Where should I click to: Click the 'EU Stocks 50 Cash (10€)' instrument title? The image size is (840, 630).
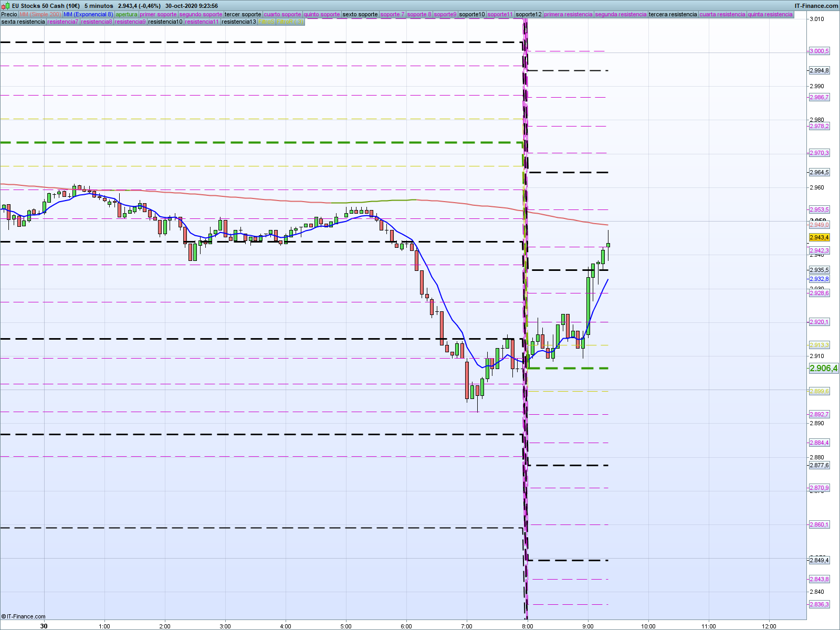(46, 6)
